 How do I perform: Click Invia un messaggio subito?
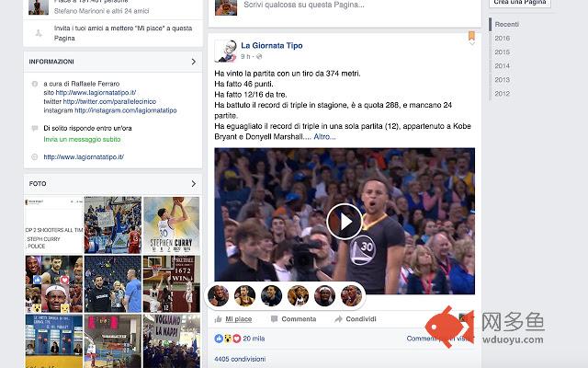coord(82,139)
